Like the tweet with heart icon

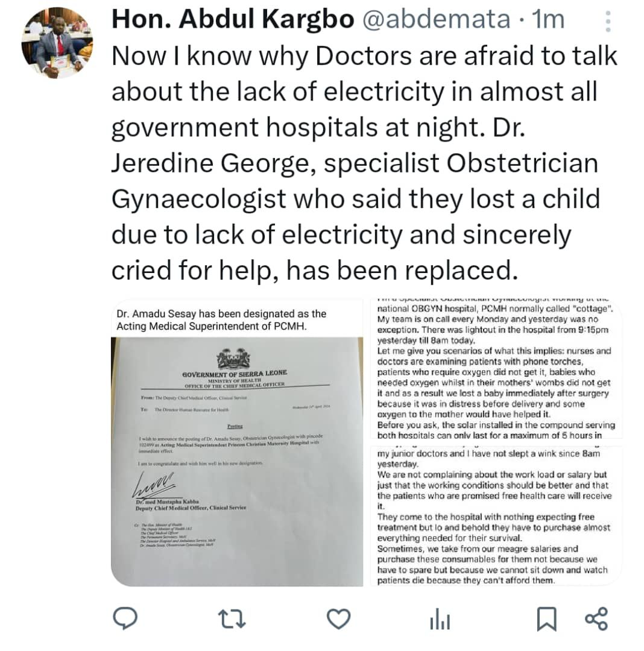tap(338, 618)
